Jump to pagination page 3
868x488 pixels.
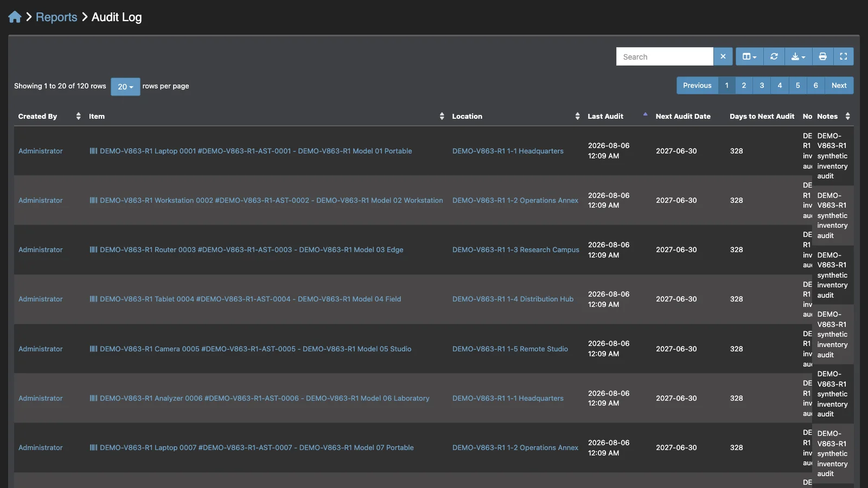point(762,86)
